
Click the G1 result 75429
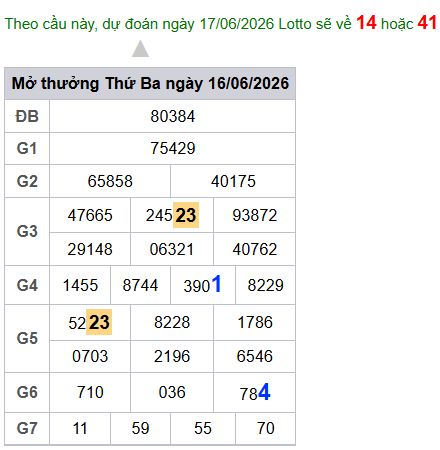173,148
